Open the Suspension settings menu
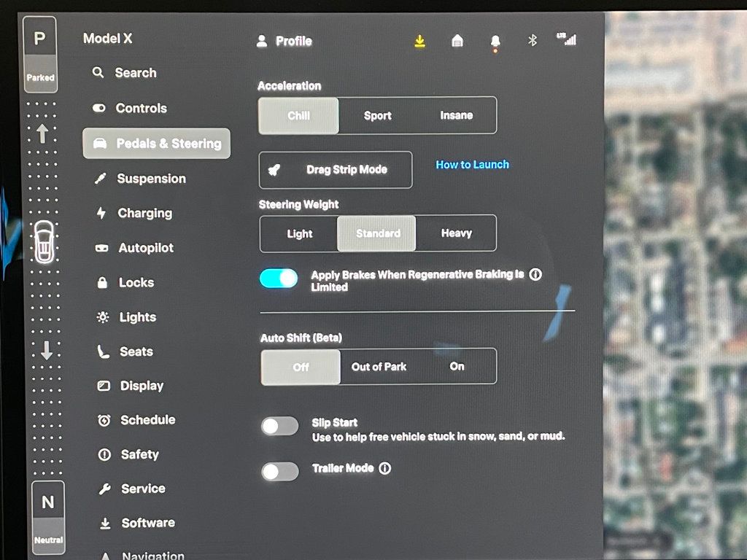 [x=151, y=179]
